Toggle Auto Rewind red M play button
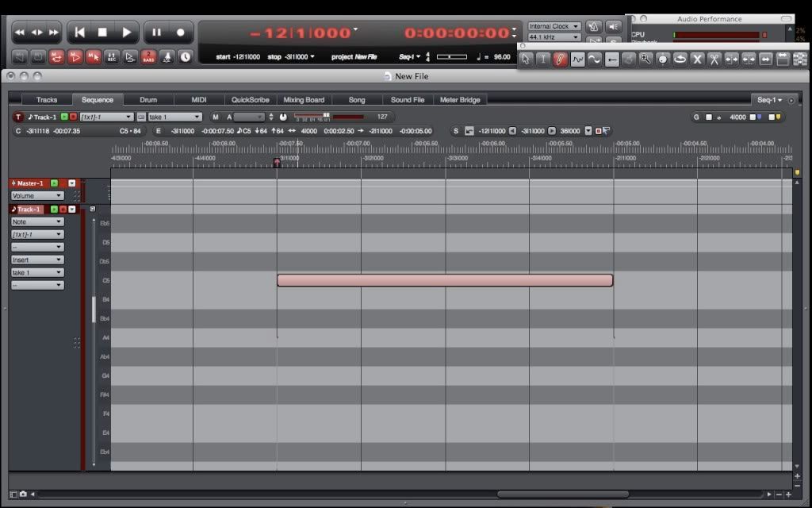Viewport: 812px width, 508px height. pos(75,57)
